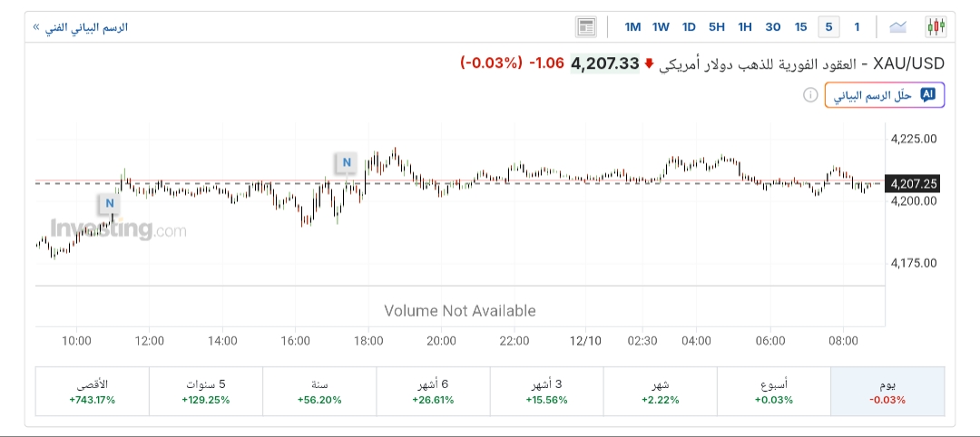Switch to area chart type

[x=898, y=26]
